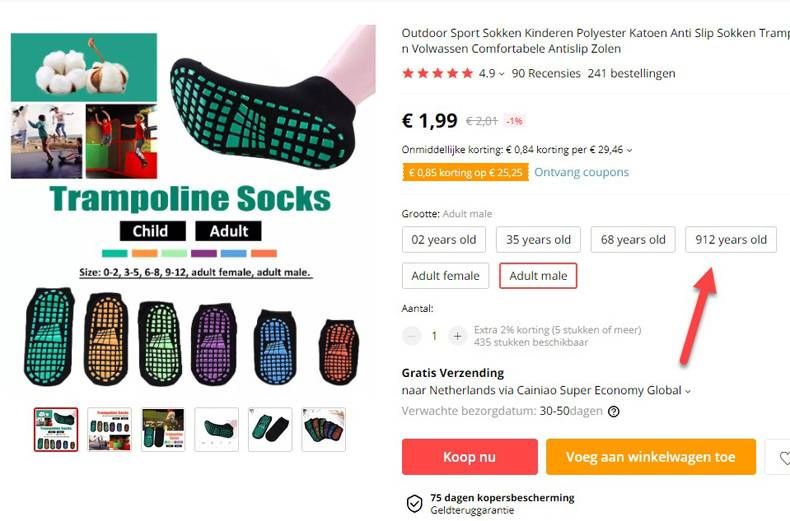790x521 pixels.
Task: Select the "02 years old" size
Action: (x=444, y=240)
